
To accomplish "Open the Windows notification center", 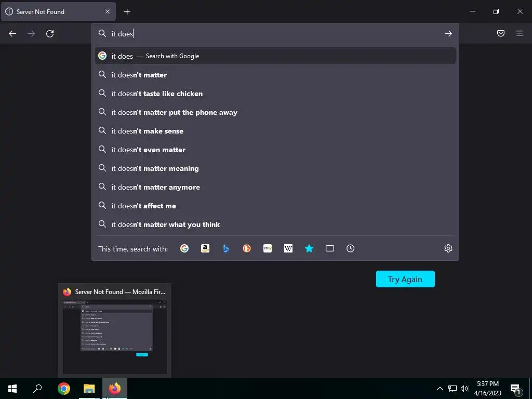I will coord(516,389).
